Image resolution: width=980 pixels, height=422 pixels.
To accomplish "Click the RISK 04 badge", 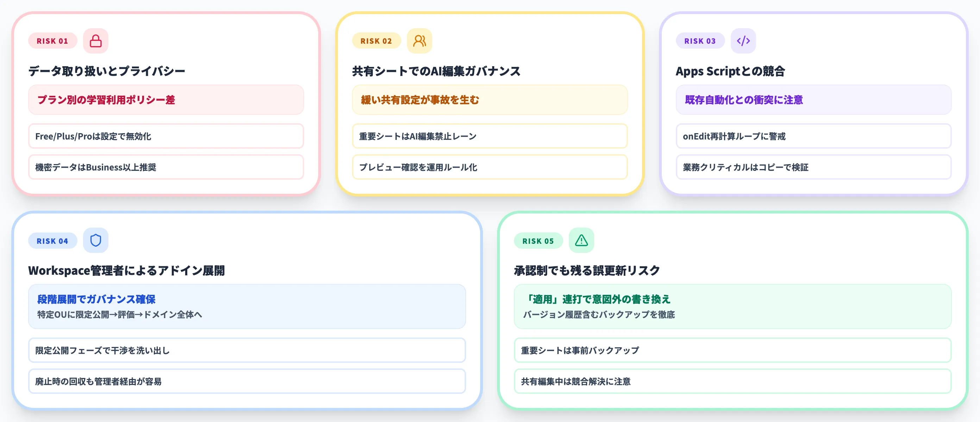I will coord(52,241).
